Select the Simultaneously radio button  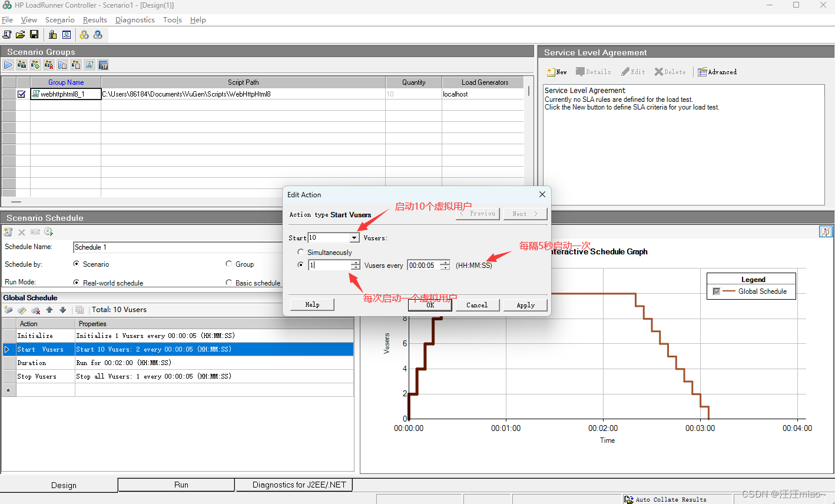click(301, 252)
